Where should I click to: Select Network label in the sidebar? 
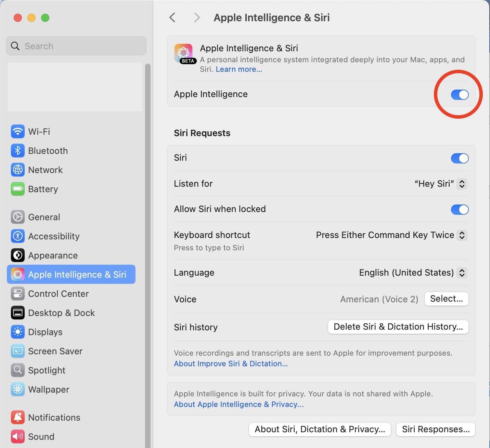tap(46, 170)
